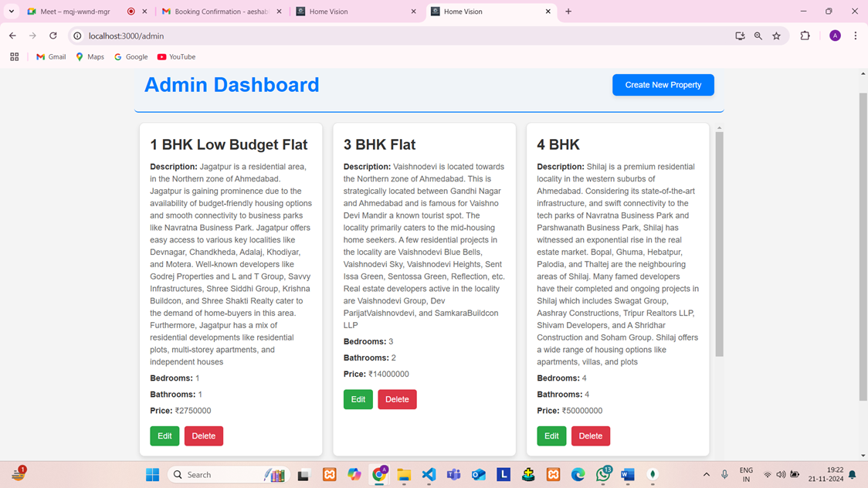Reload the page with the refresh icon
Image resolution: width=868 pixels, height=488 pixels.
click(x=53, y=36)
